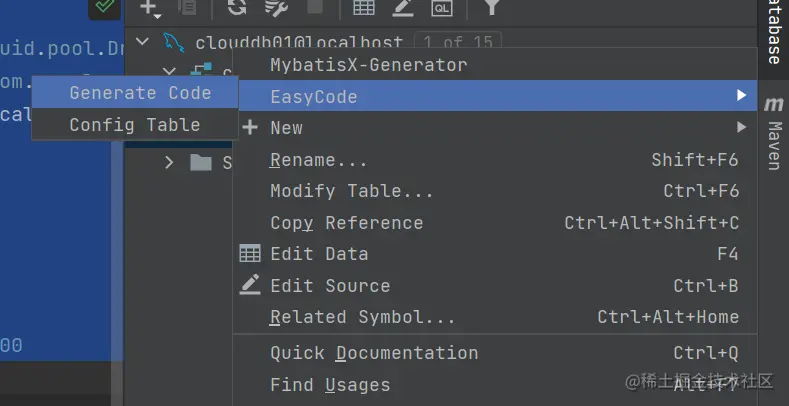The height and width of the screenshot is (406, 789).
Task: Open the QL query console icon
Action: [x=441, y=7]
